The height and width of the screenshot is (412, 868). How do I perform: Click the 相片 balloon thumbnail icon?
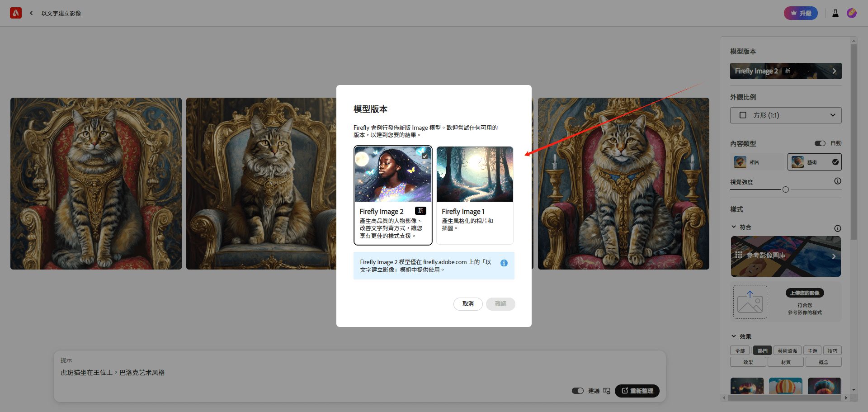coord(740,162)
